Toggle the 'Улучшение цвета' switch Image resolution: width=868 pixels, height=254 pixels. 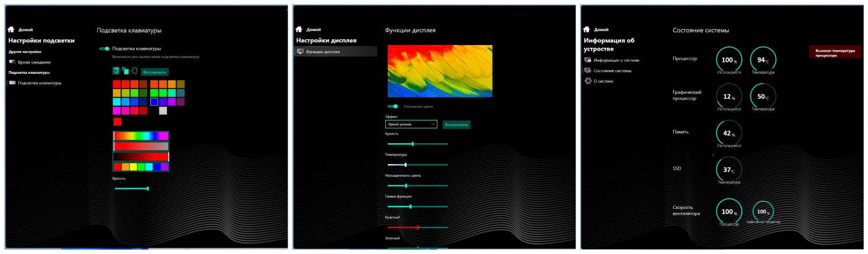(x=393, y=106)
